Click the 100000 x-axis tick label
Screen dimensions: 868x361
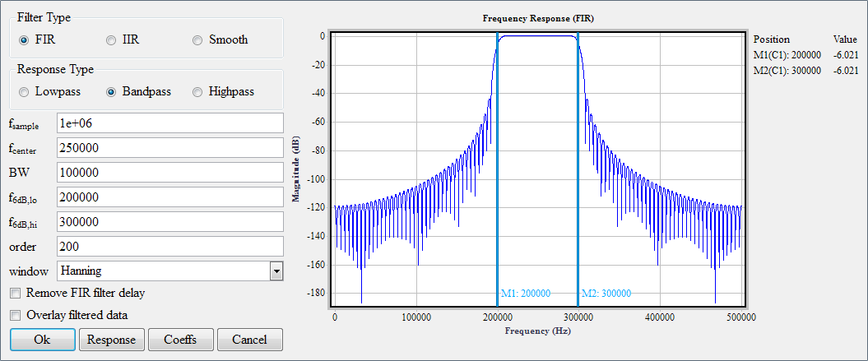pyautogui.click(x=415, y=317)
